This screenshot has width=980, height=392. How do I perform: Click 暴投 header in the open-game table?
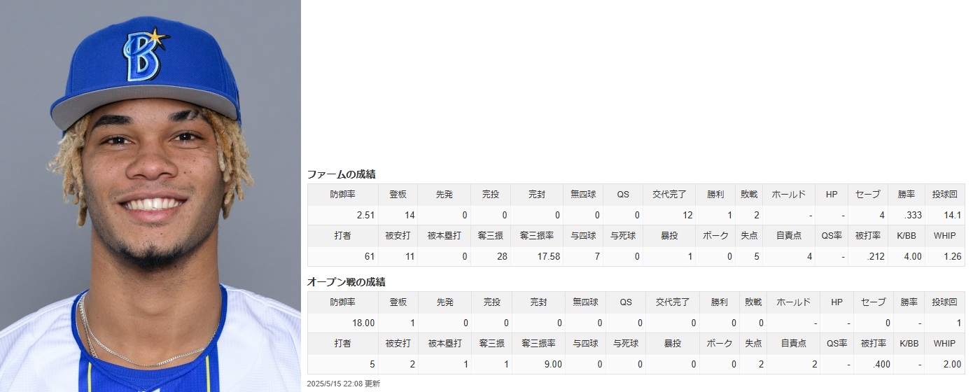[x=673, y=344]
